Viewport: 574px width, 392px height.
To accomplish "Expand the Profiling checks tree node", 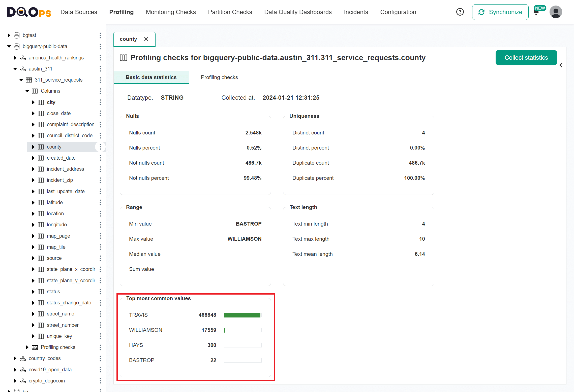I will [x=27, y=347].
